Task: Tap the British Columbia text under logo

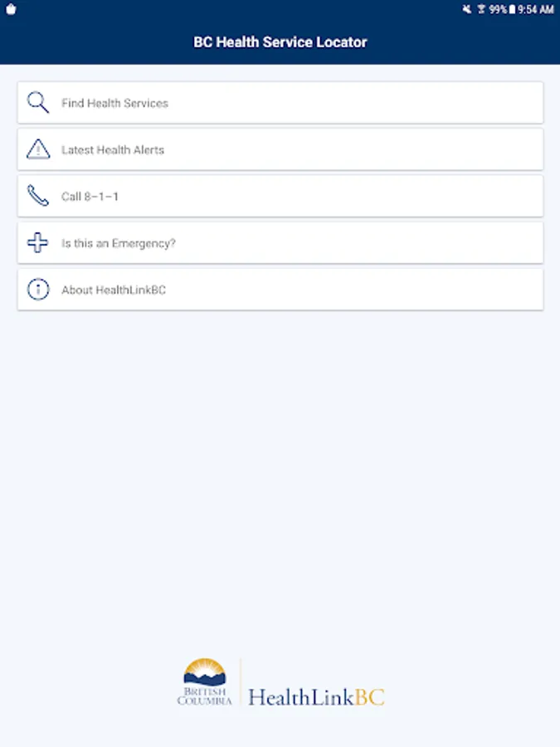Action: pyautogui.click(x=204, y=696)
